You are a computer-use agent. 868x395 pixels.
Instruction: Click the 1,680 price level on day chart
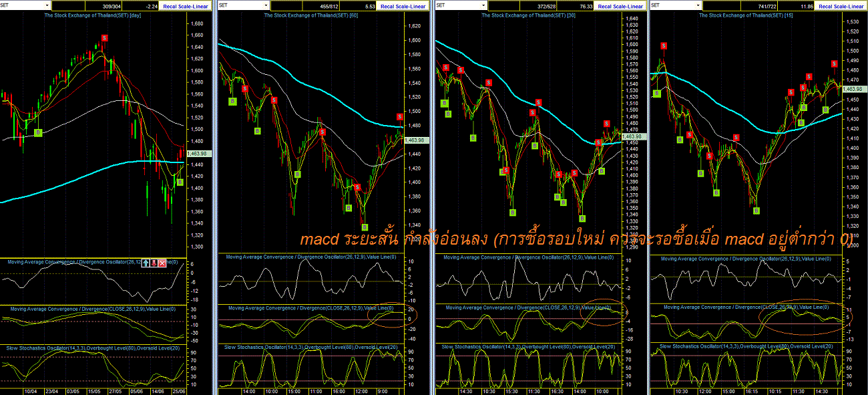[x=197, y=23]
